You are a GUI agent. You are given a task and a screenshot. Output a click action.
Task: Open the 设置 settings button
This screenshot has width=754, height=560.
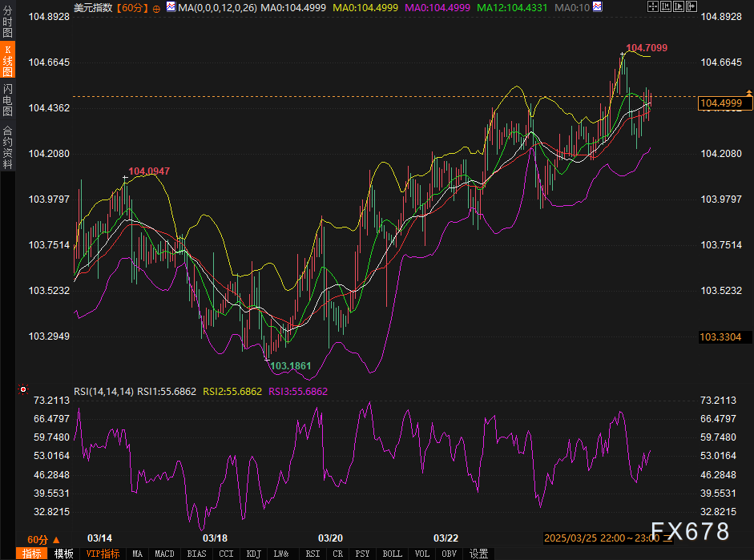[x=478, y=554]
